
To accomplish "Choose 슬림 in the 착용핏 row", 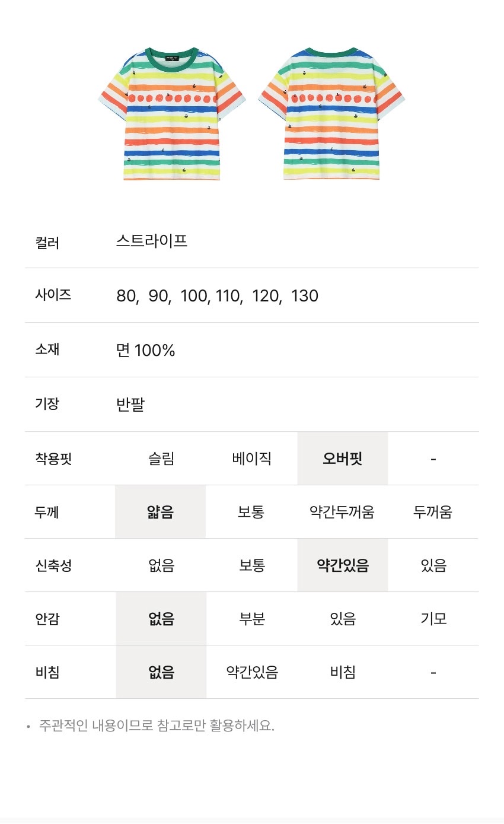I will coord(161,459).
